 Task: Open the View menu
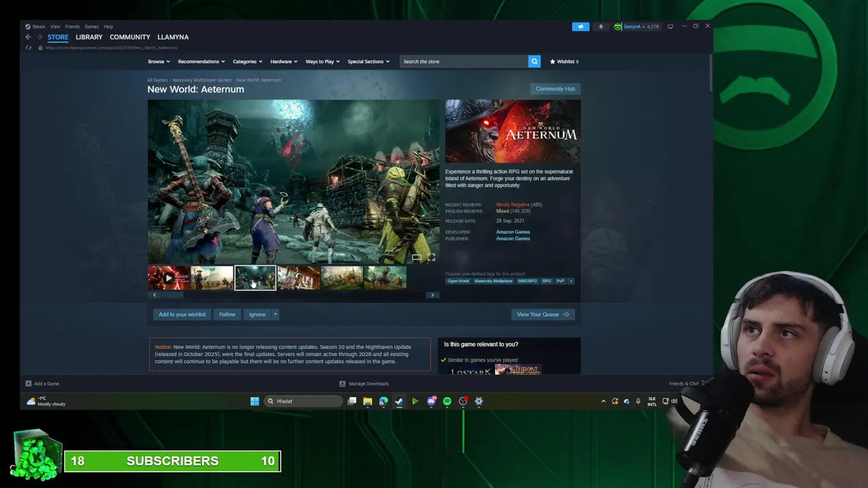pos(55,26)
